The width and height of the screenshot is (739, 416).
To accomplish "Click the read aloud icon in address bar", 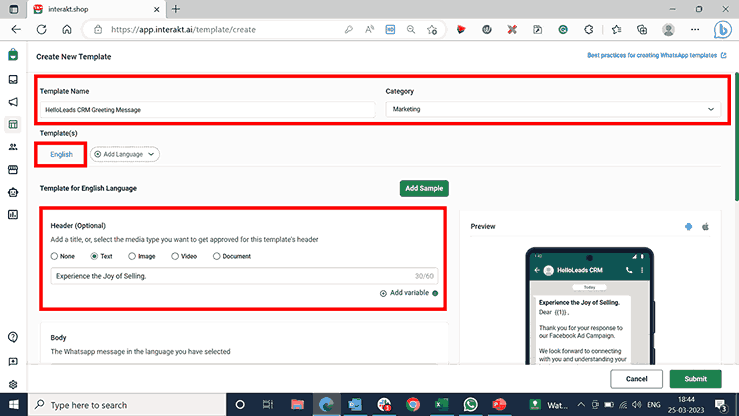I will (x=370, y=29).
